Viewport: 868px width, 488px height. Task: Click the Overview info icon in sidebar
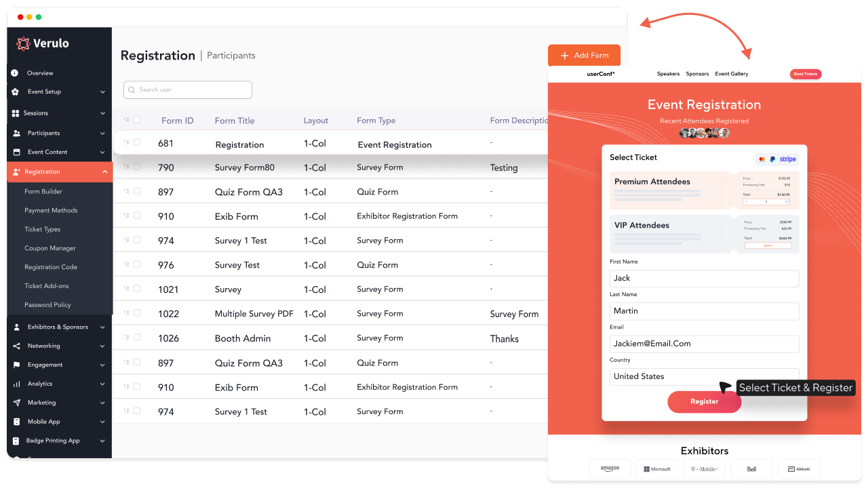[16, 73]
